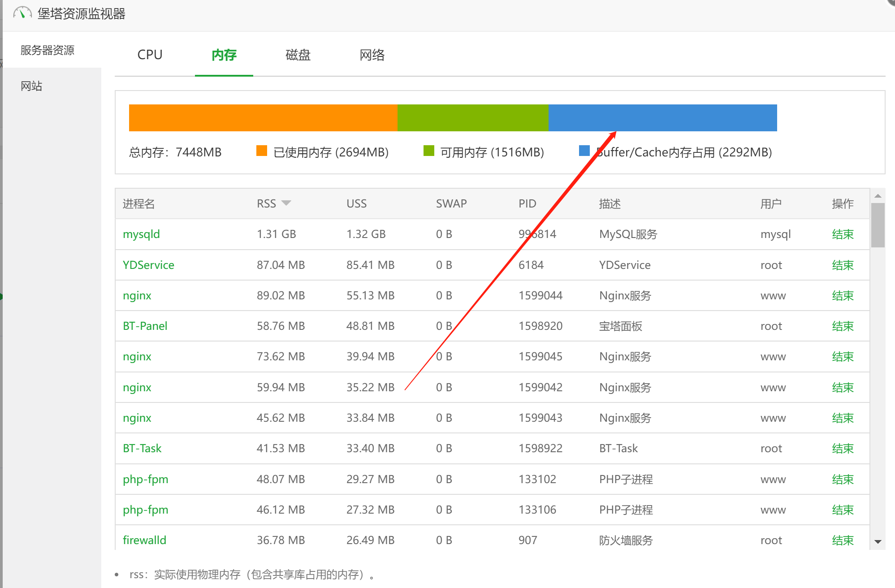
Task: Click the 已使用内存 (2694MB) label
Action: (x=331, y=152)
